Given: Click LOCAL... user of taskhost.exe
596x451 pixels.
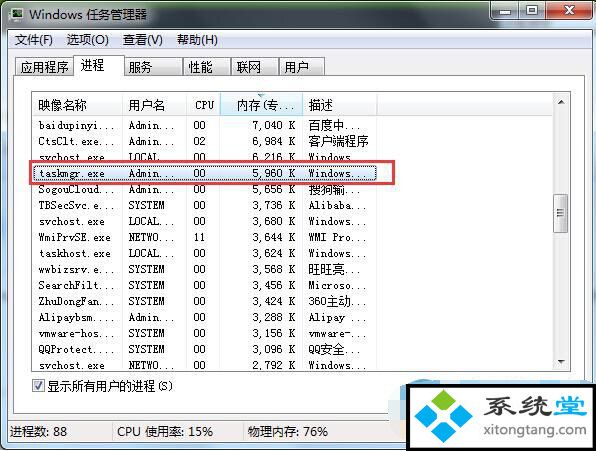Looking at the screenshot, I should coord(151,253).
